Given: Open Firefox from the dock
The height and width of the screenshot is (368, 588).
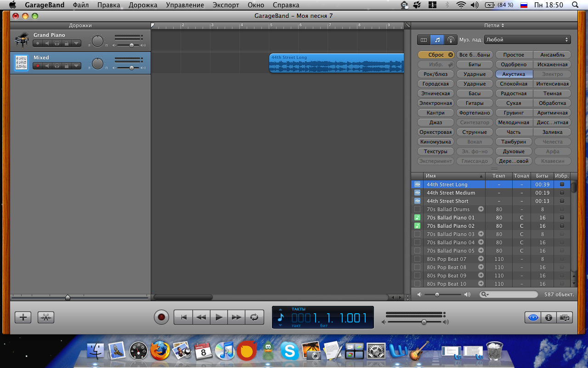Looking at the screenshot, I should click(x=160, y=351).
